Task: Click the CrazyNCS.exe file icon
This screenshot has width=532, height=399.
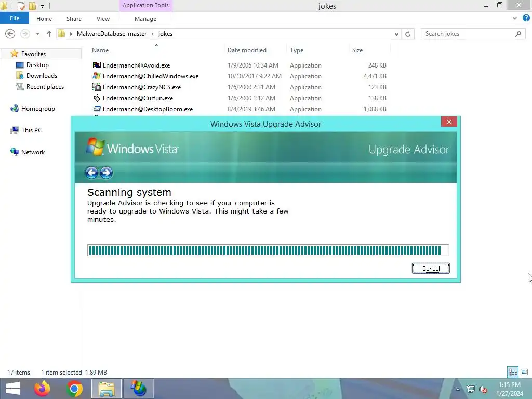Action: click(97, 87)
